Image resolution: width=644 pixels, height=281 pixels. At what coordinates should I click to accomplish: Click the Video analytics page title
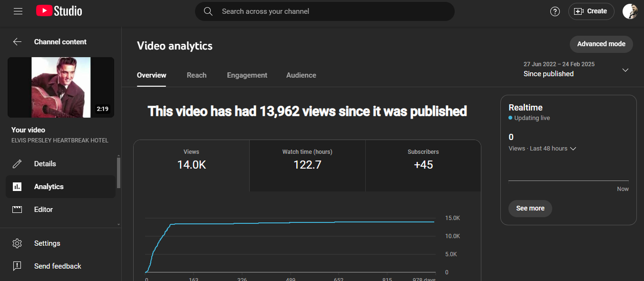[175, 46]
